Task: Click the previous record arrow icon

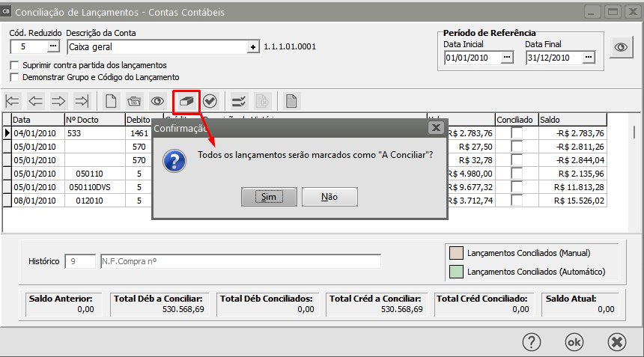Action: pos(36,101)
